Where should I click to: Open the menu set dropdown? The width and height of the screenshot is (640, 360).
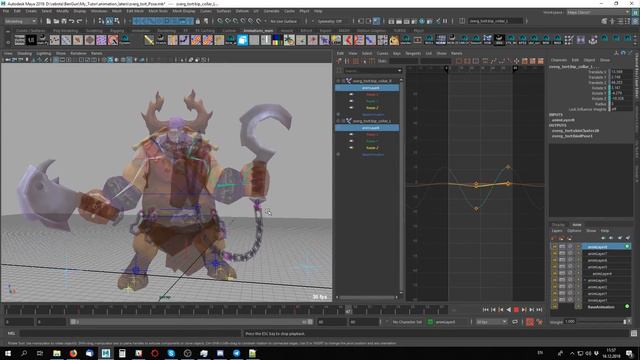click(20, 21)
